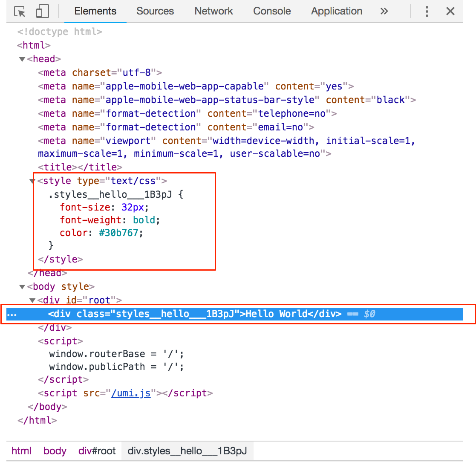Select the apple-mobile-web-app-capable meta row
Screen dimensions: 476x462
point(196,86)
